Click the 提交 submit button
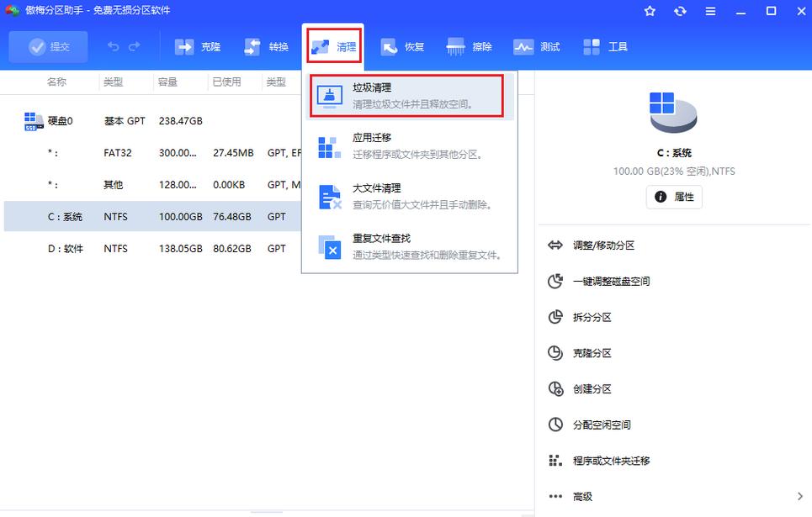The width and height of the screenshot is (812, 517). tap(48, 46)
